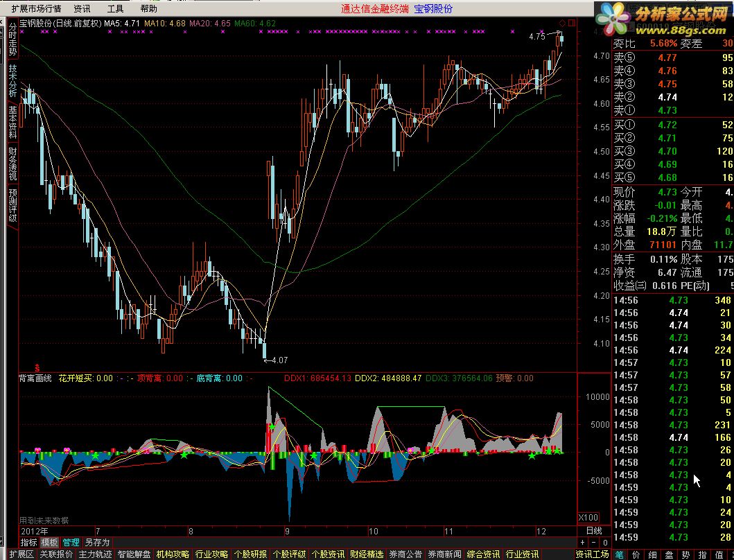Screen dimensions: 734x560
Task: Select the 价 tab in quote panel
Action: [x=636, y=554]
